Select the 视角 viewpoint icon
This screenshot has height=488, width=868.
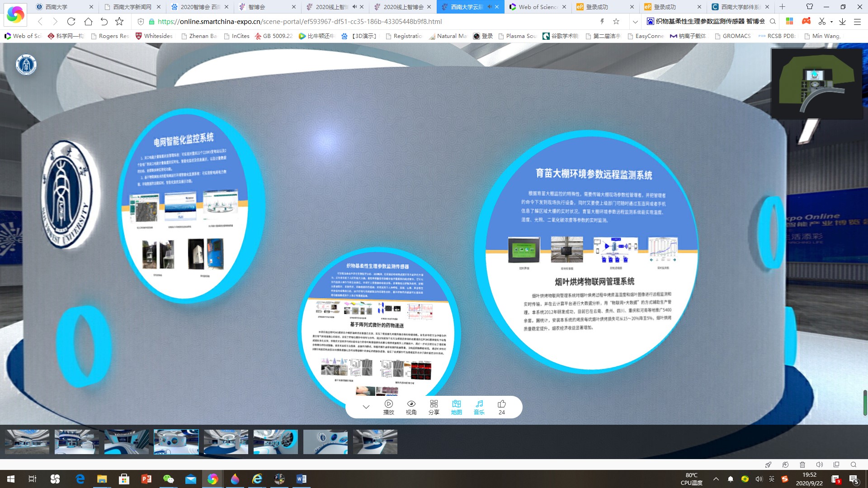tap(411, 407)
